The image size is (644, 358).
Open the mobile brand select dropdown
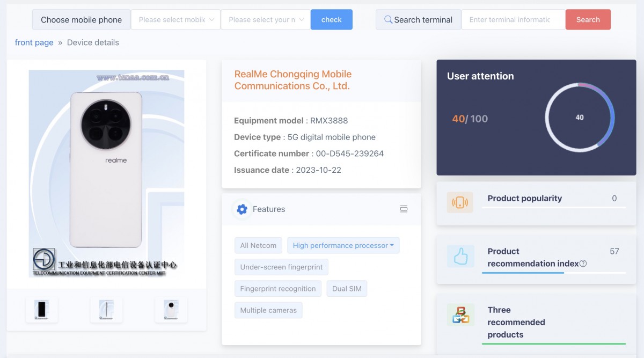coord(175,20)
